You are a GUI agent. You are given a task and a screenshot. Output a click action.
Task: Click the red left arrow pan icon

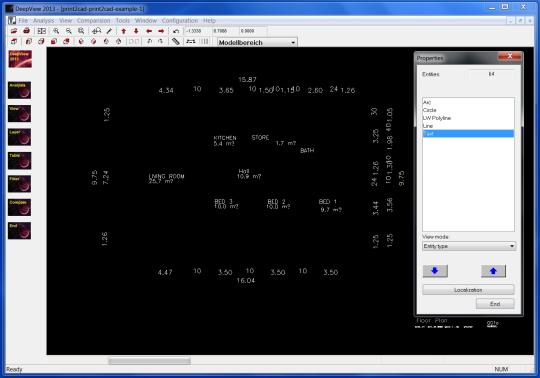tap(149, 31)
